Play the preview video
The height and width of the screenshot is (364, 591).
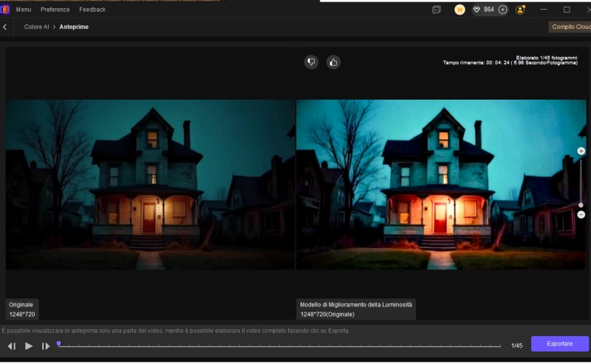[x=29, y=346]
